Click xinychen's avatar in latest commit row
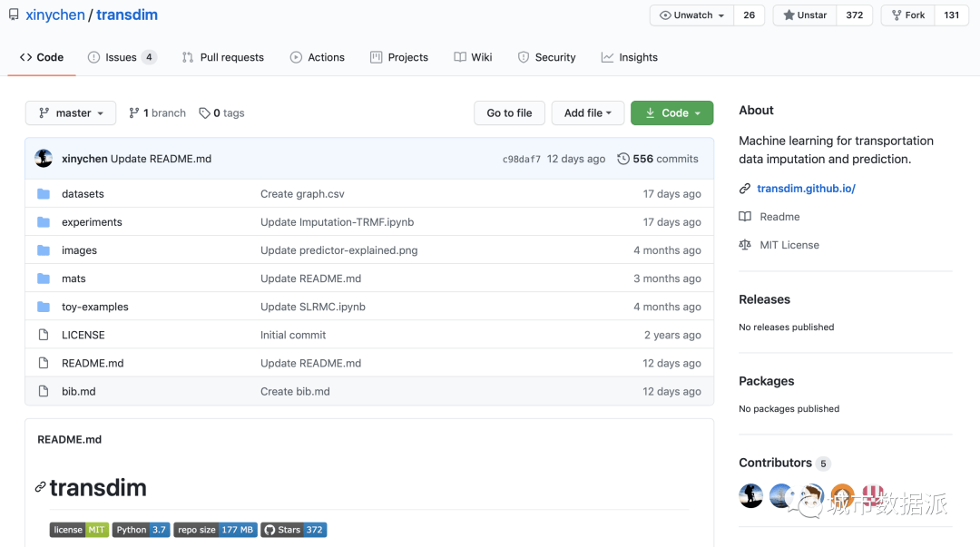980x547 pixels. tap(44, 159)
